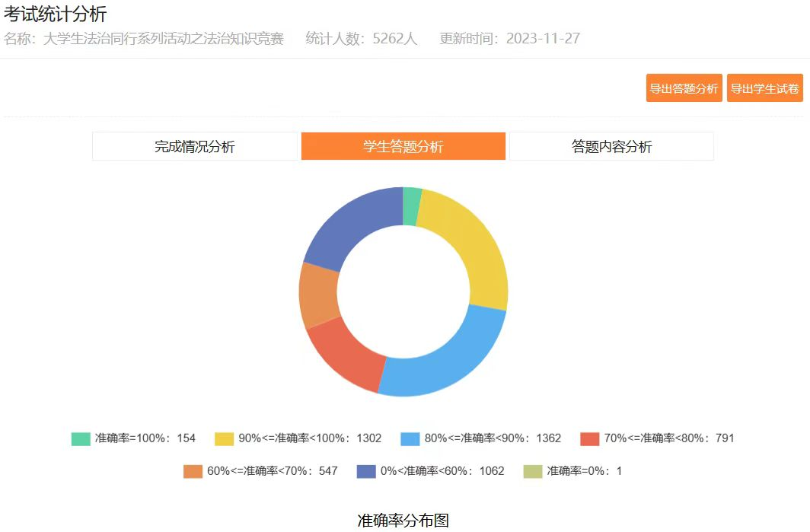Click legend text 70%<=准确率<80%: 791

click(669, 438)
